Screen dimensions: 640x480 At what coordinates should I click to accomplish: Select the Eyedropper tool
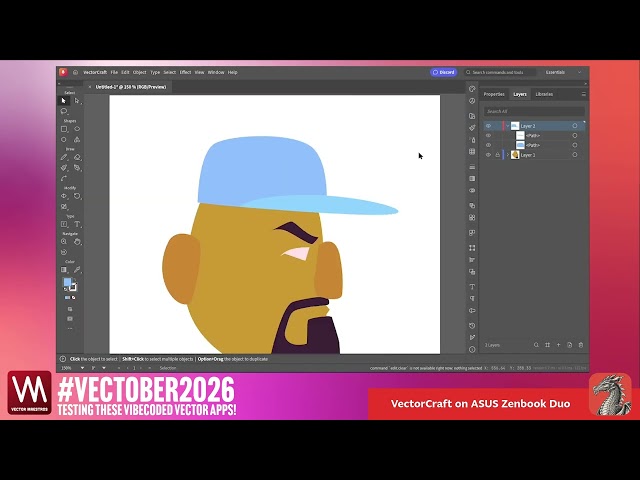tap(77, 269)
